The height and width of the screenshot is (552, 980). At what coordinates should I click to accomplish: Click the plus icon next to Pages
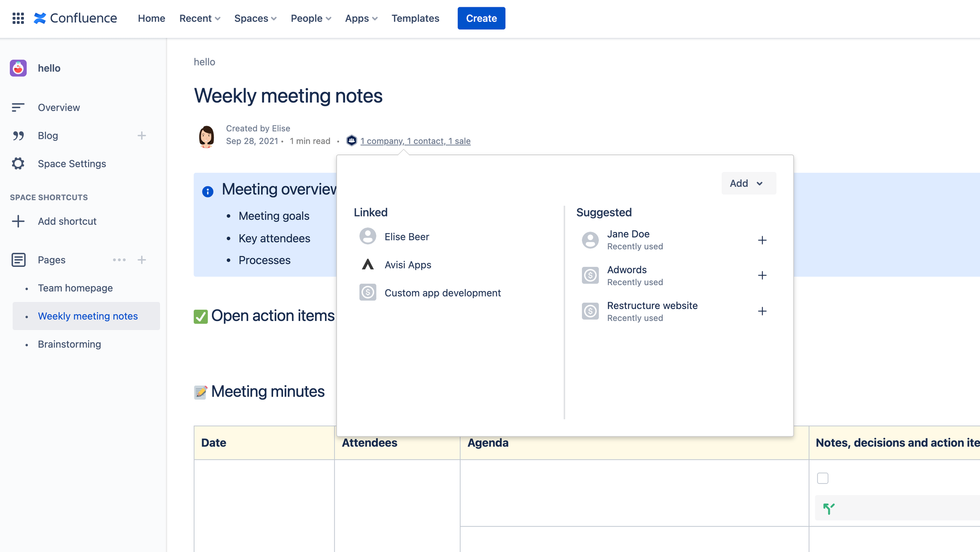142,260
